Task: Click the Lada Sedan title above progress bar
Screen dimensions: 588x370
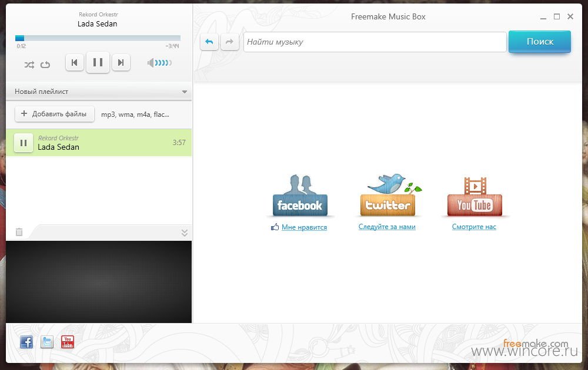Action: pos(98,24)
